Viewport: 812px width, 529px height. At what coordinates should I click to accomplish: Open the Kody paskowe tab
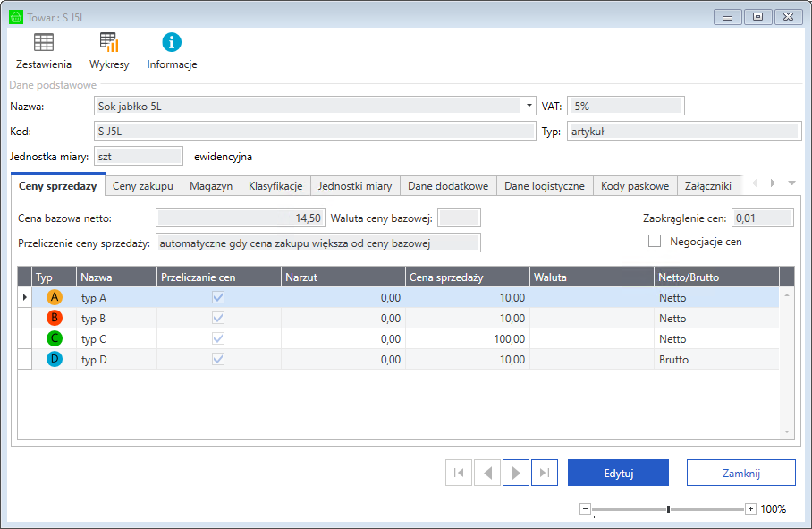coord(635,186)
